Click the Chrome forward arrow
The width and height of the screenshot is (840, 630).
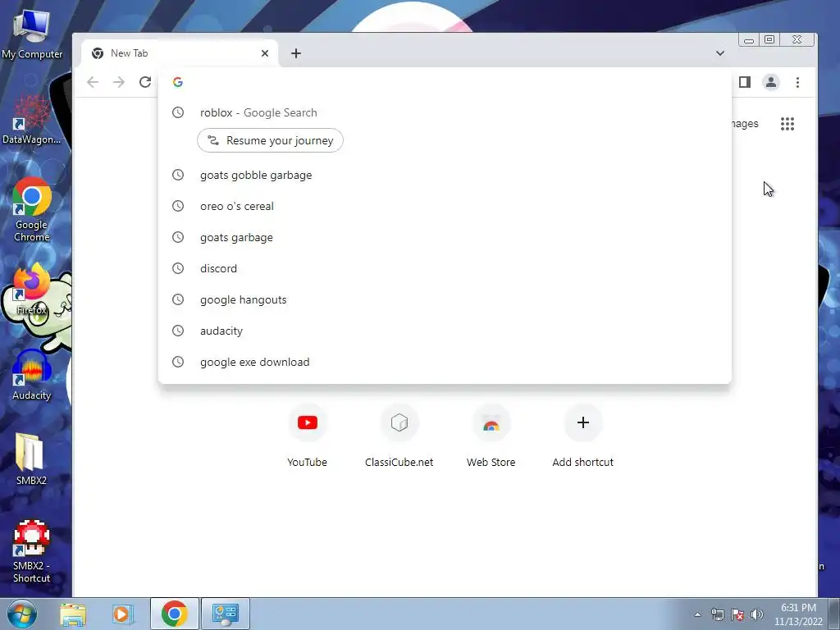119,82
